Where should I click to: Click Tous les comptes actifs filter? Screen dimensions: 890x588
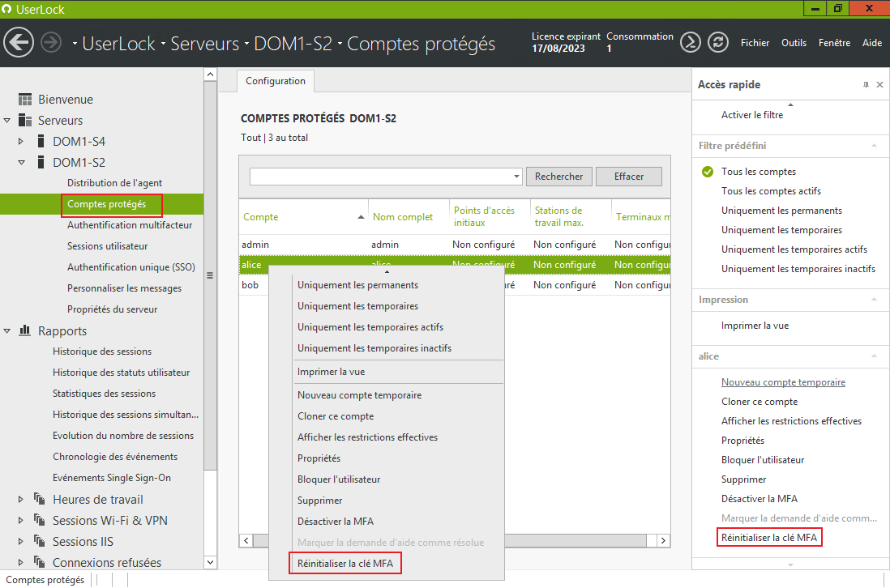[x=771, y=191]
